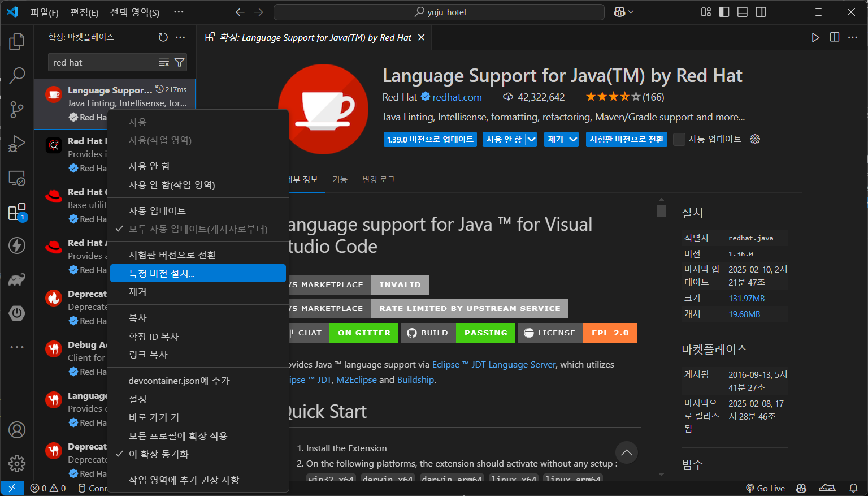Screen dimensions: 868x496
Task: Toggle secondary side bar visibility
Action: [x=761, y=12]
